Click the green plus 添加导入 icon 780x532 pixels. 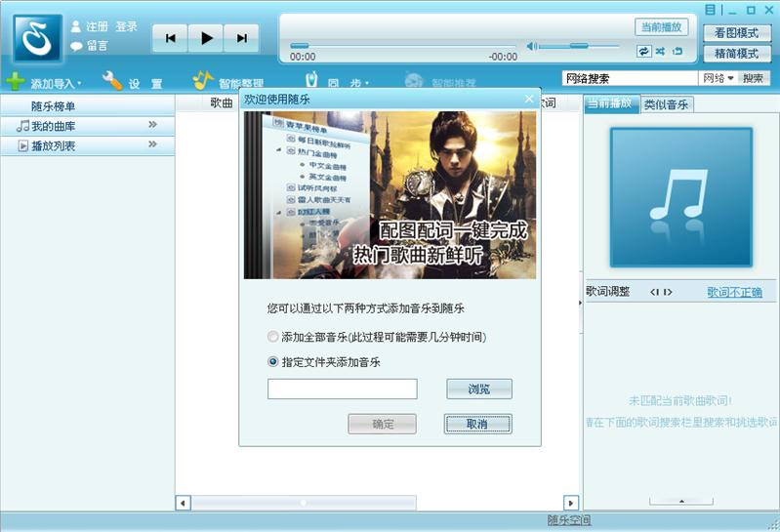tap(16, 81)
